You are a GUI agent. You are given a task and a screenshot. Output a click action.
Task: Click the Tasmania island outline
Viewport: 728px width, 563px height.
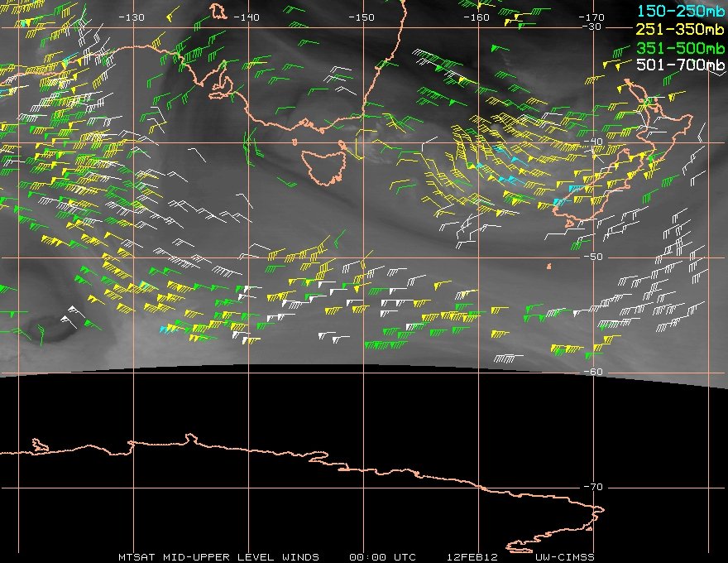pyautogui.click(x=323, y=166)
